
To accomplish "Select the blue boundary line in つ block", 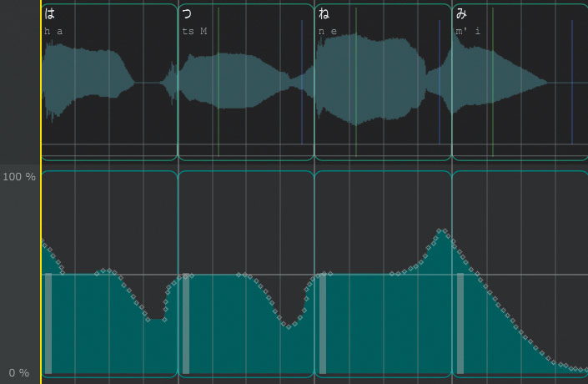I will coord(302,82).
